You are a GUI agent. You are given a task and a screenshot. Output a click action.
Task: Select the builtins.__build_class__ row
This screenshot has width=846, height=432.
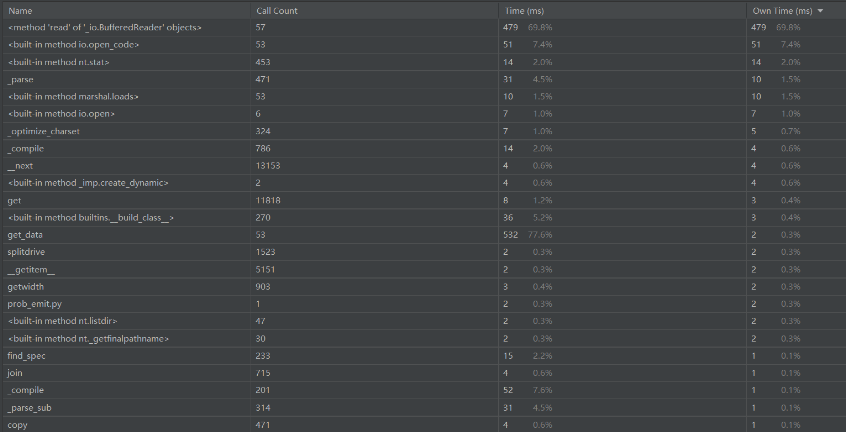tap(423, 217)
